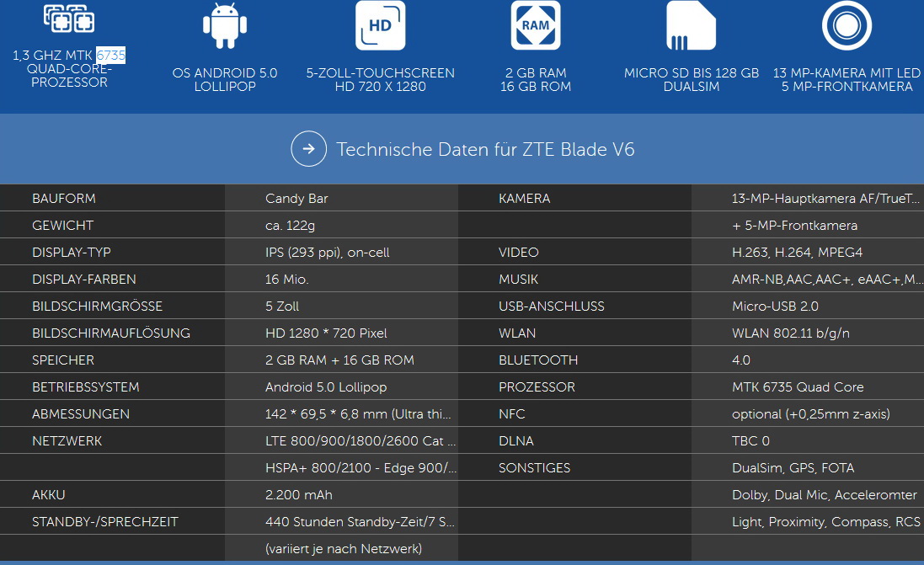Select the ca. 122g value
This screenshot has height=565, width=924.
click(290, 226)
